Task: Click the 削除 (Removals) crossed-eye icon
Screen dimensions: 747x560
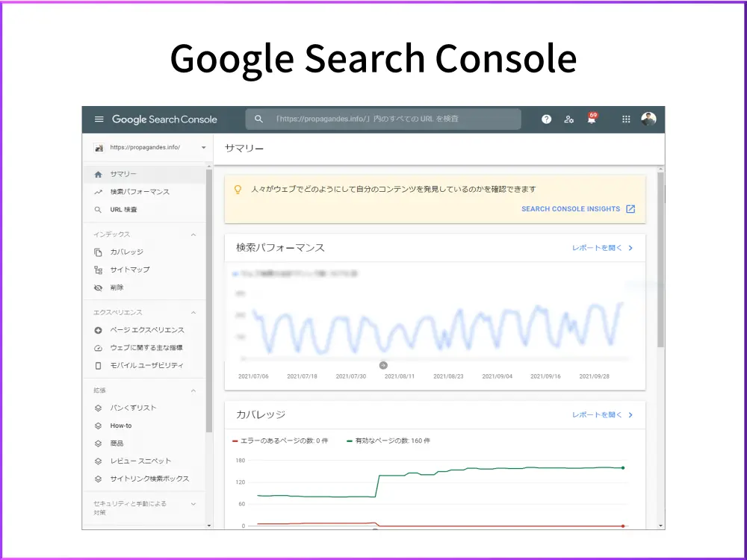Action: pyautogui.click(x=99, y=287)
